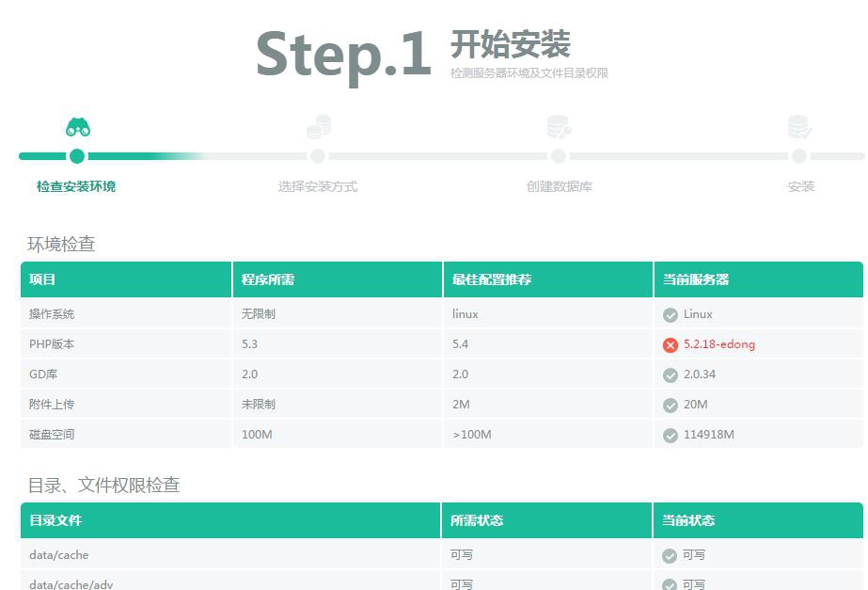
Task: Click the 开始安装 heading
Action: [511, 44]
